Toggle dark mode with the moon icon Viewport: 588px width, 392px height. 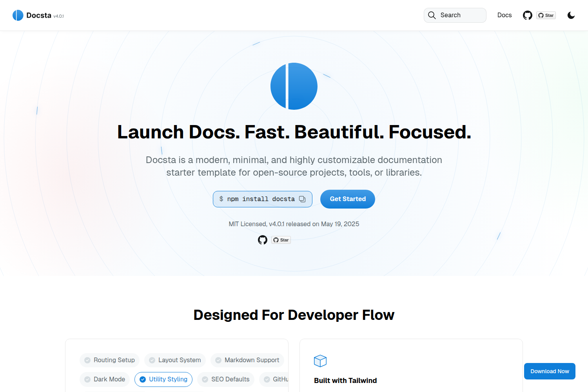(x=571, y=15)
